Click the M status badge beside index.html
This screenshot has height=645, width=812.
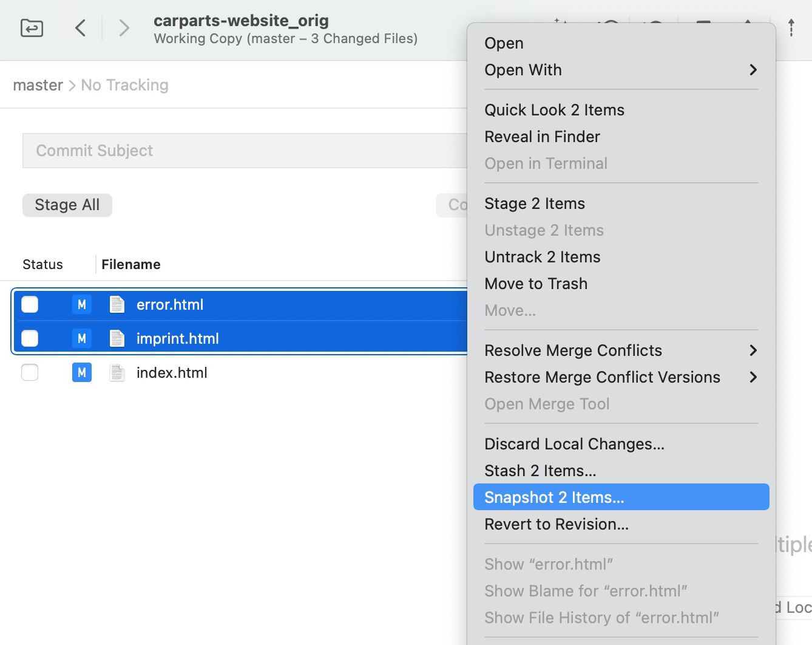coord(82,372)
